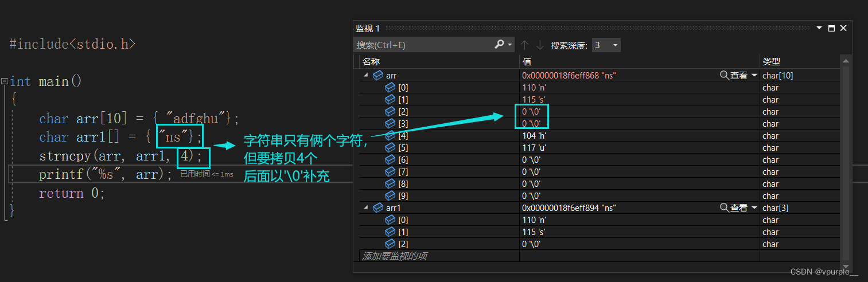Open the 查看 visualizer magnifier for arr
Image resolution: width=868 pixels, height=282 pixels.
[725, 75]
